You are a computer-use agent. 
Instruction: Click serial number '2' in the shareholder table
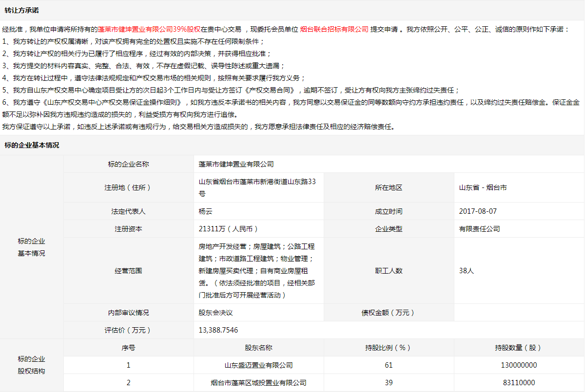pyautogui.click(x=129, y=383)
